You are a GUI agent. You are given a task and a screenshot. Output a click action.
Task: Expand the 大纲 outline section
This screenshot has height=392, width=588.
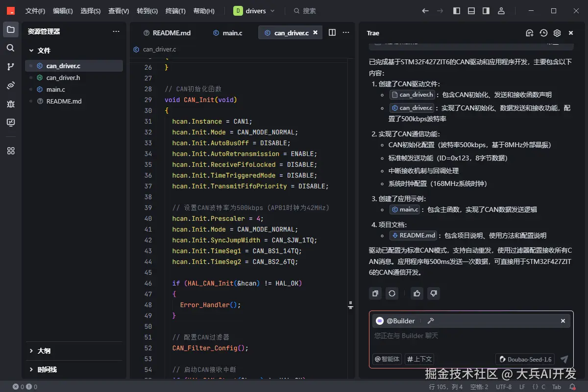point(44,351)
